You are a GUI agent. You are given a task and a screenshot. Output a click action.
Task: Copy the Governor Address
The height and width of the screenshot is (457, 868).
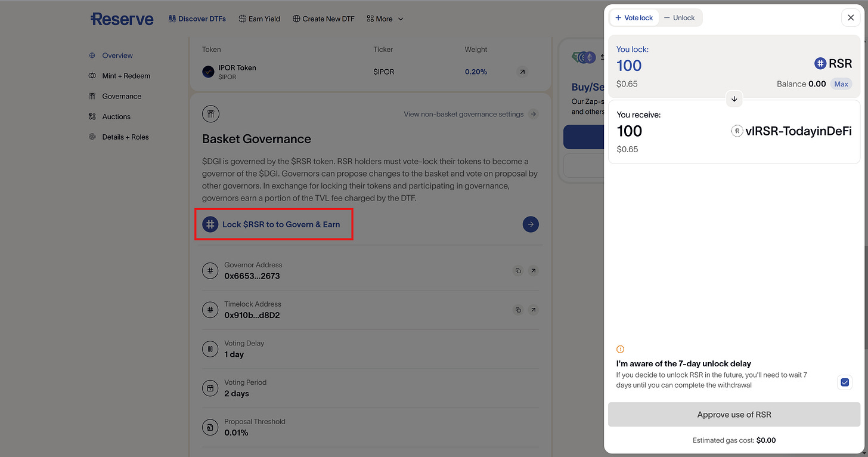518,271
